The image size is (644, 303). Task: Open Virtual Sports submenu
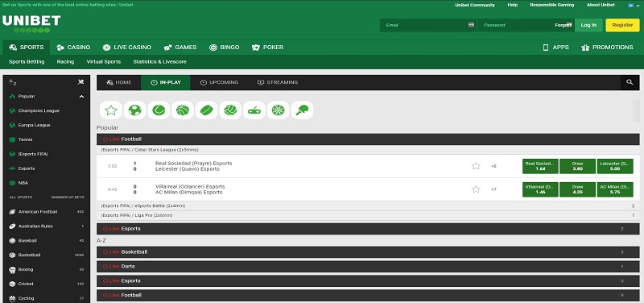104,62
